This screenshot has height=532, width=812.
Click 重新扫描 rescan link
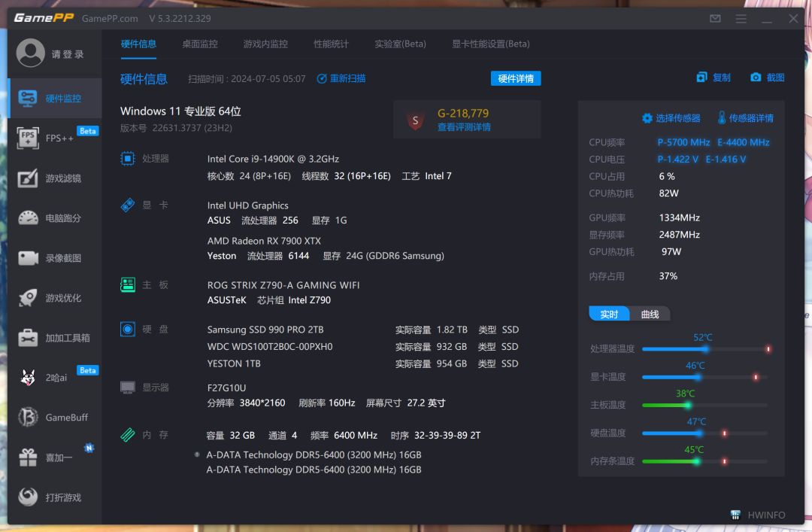341,78
